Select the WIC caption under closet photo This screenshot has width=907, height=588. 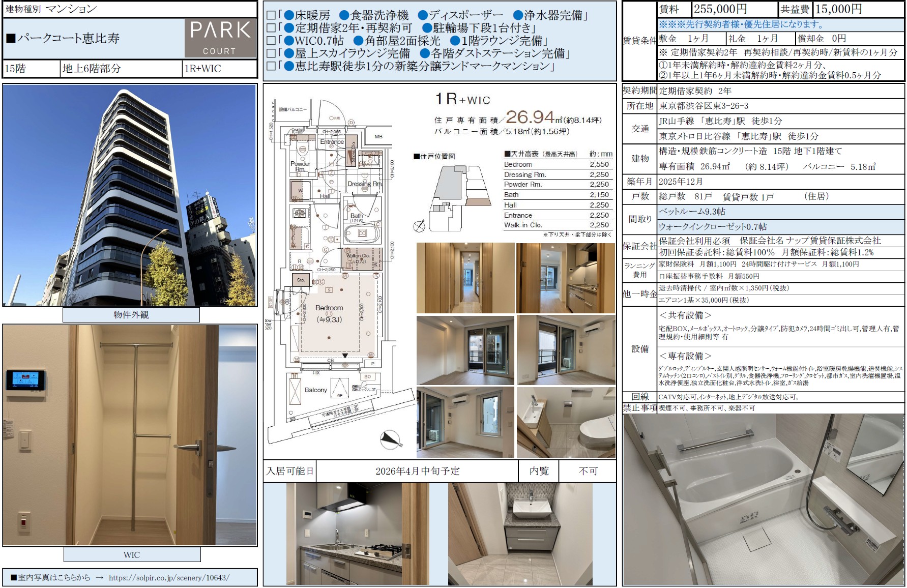point(132,555)
